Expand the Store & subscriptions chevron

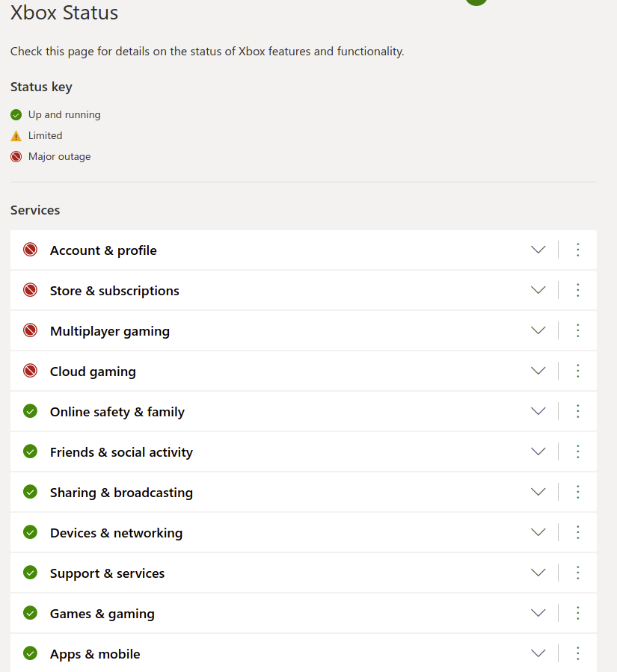(538, 290)
